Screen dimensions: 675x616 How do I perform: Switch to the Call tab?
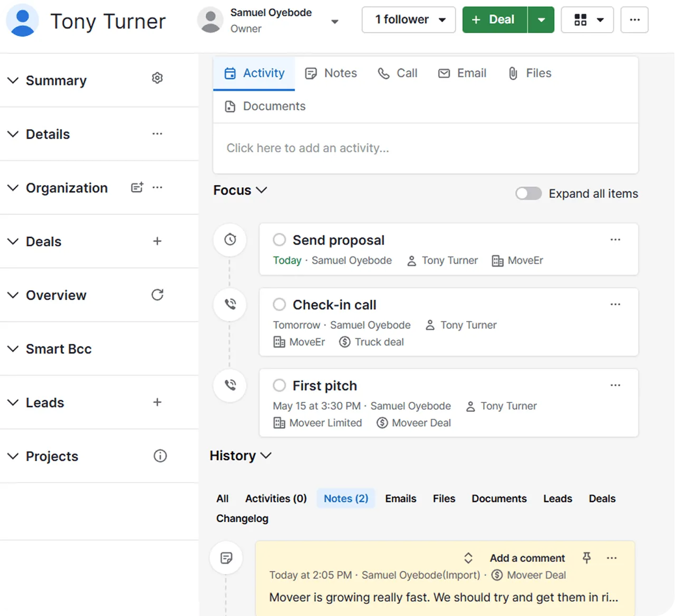coord(398,73)
